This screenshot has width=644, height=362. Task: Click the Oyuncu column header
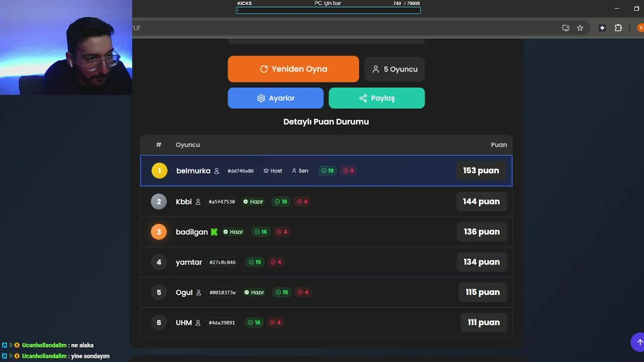tap(188, 145)
